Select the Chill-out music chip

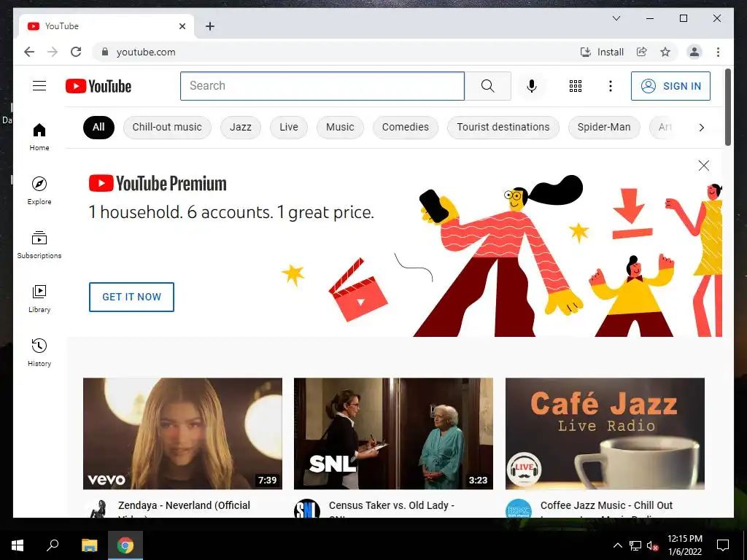(x=167, y=127)
